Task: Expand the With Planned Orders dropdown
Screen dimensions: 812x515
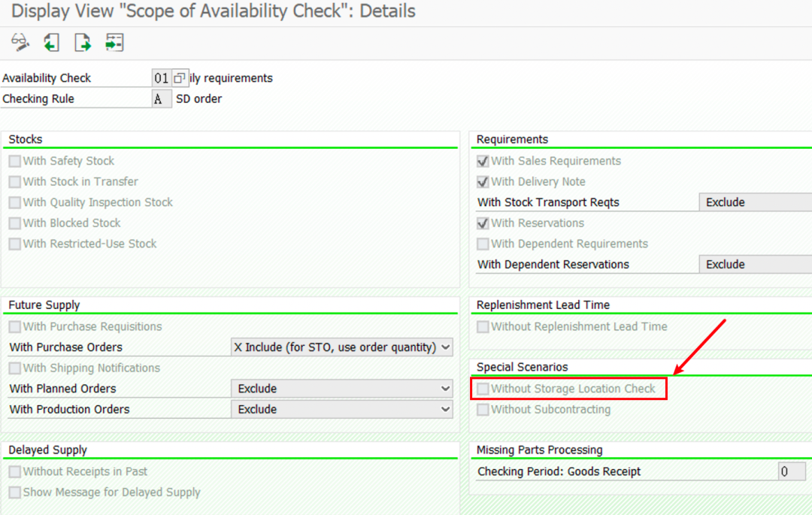Action: pyautogui.click(x=342, y=389)
